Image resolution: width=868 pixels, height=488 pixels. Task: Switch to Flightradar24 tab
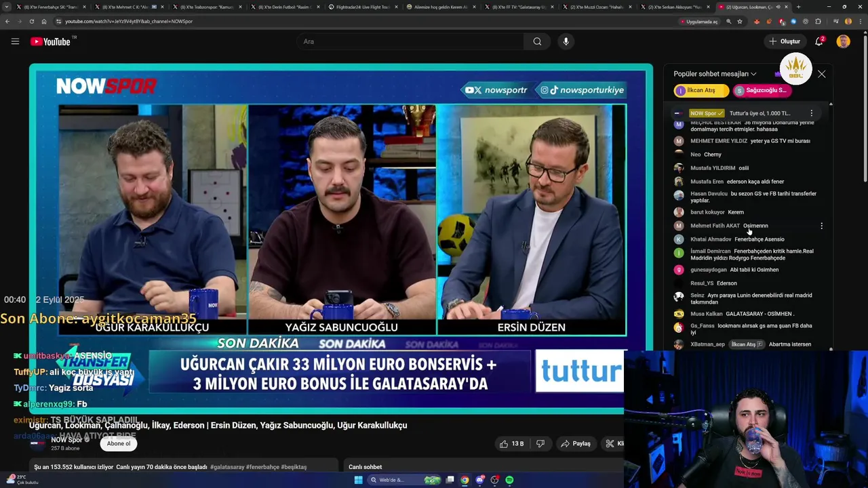362,7
